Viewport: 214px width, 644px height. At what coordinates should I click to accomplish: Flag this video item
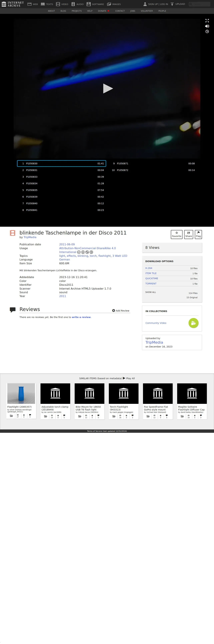point(198,235)
